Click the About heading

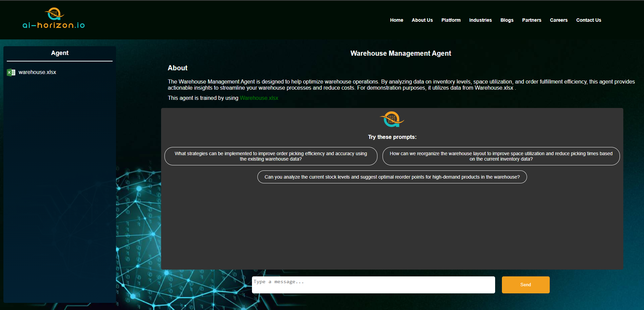tap(177, 68)
